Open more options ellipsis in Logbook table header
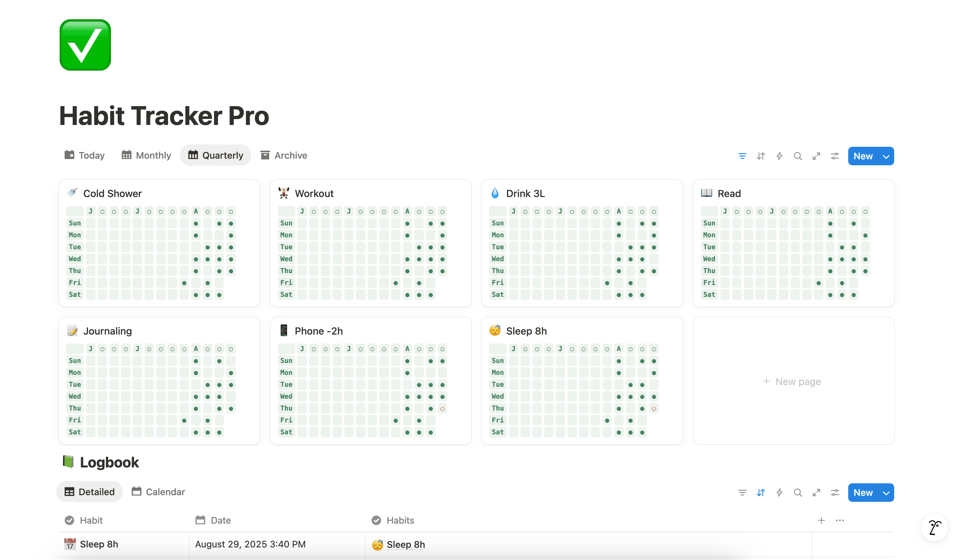This screenshot has width=957, height=560. click(x=840, y=520)
